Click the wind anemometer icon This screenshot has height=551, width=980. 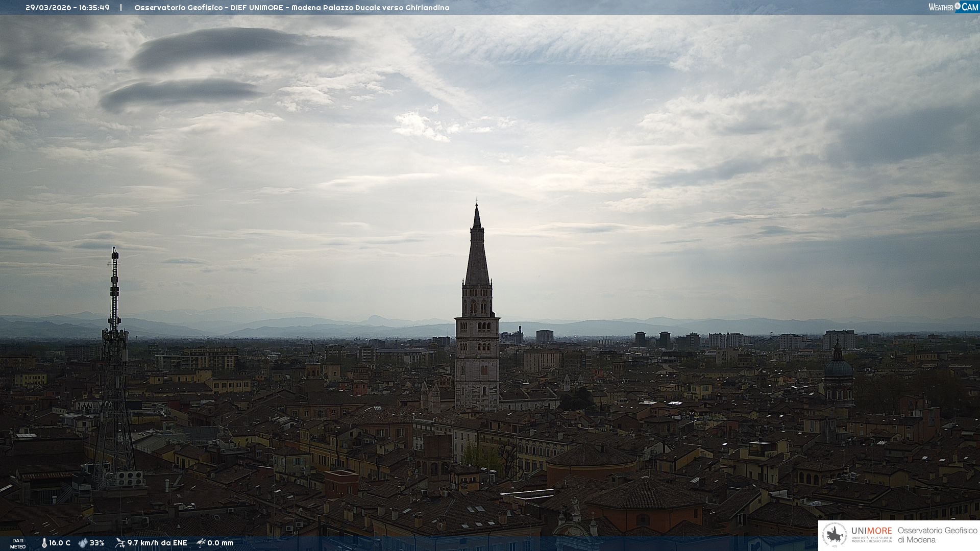coord(120,543)
